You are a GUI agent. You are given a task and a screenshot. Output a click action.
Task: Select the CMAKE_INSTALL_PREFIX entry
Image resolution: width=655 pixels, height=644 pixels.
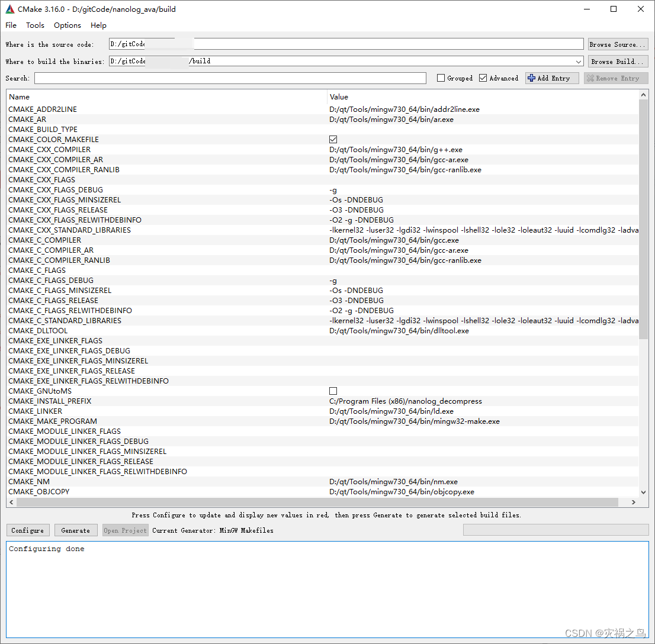50,401
